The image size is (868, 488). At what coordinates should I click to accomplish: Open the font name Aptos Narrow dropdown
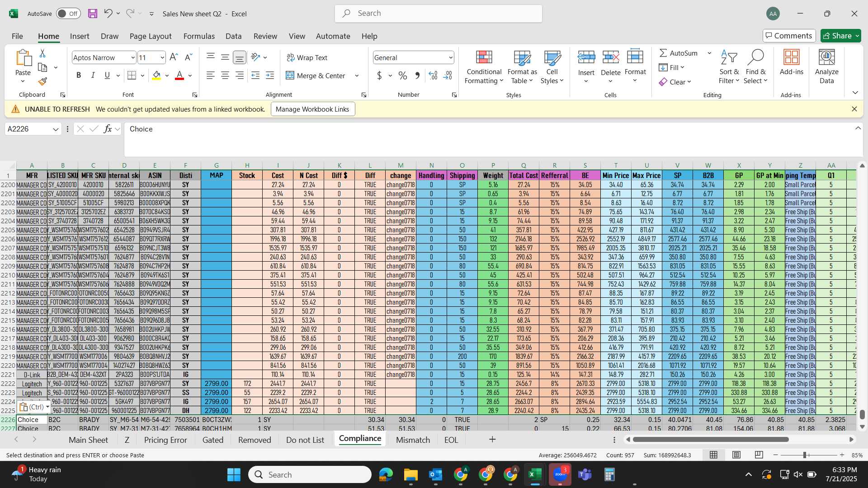point(132,58)
